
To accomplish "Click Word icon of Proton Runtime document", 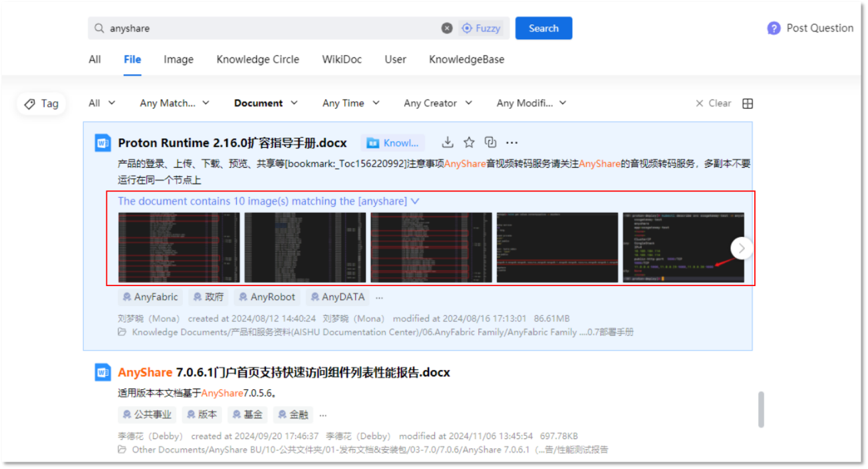I will [102, 143].
